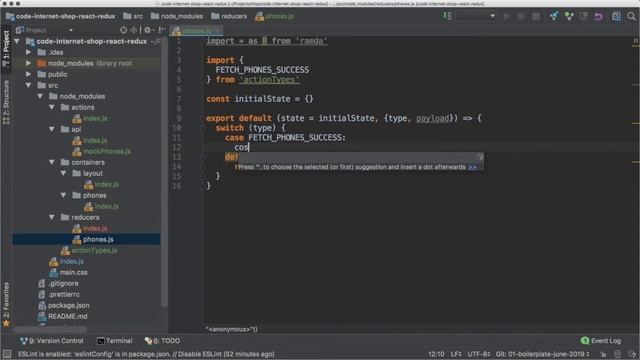This screenshot has height=360, width=640.
Task: Click the VCS Commit icon
Action: pyautogui.click(x=569, y=16)
